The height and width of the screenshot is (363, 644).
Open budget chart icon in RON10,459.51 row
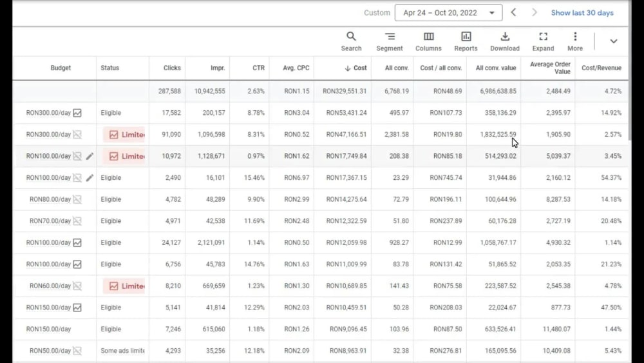pyautogui.click(x=77, y=308)
